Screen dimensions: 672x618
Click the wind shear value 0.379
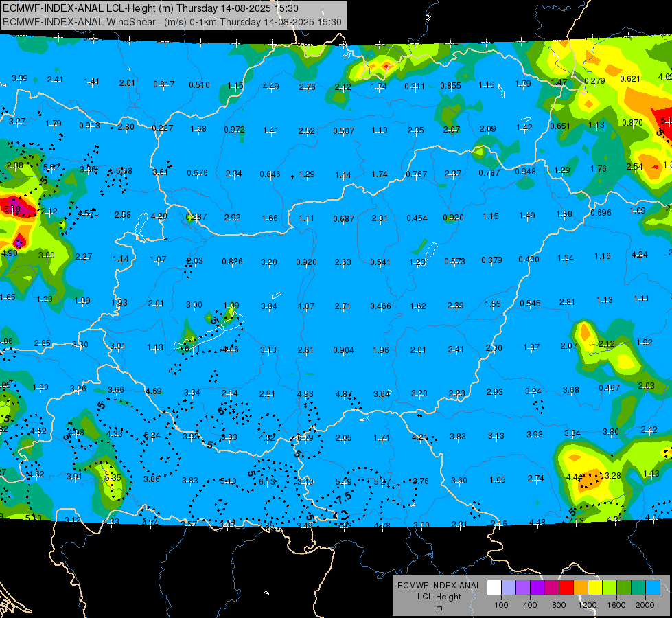(492, 260)
